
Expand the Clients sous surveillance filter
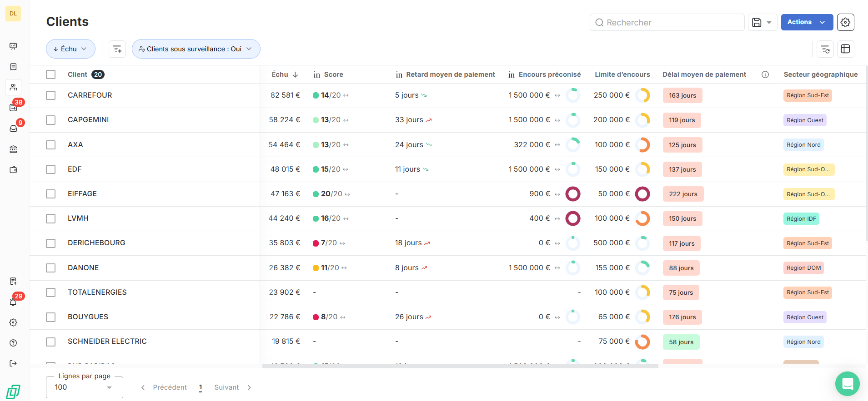(196, 49)
